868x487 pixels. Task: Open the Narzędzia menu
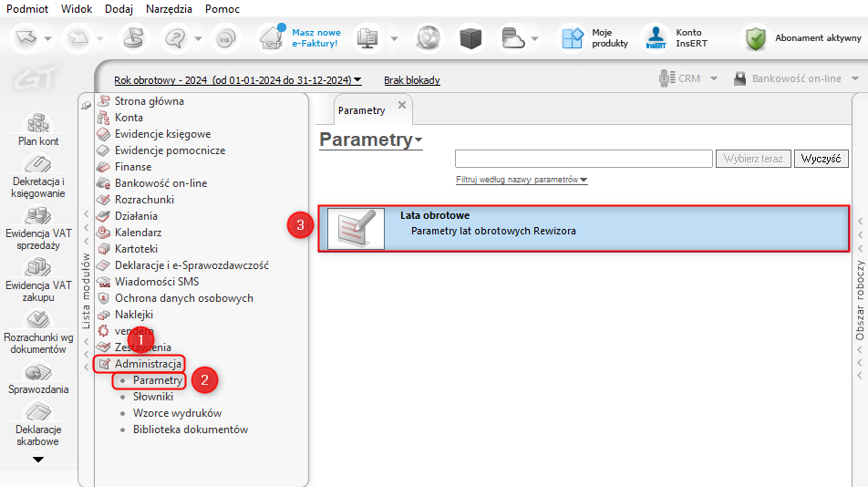click(169, 9)
